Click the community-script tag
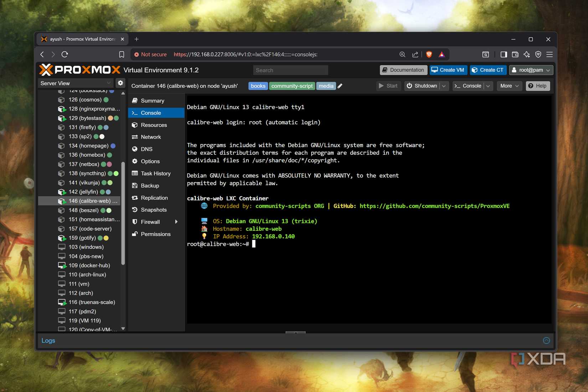The image size is (588, 392). pos(292,86)
